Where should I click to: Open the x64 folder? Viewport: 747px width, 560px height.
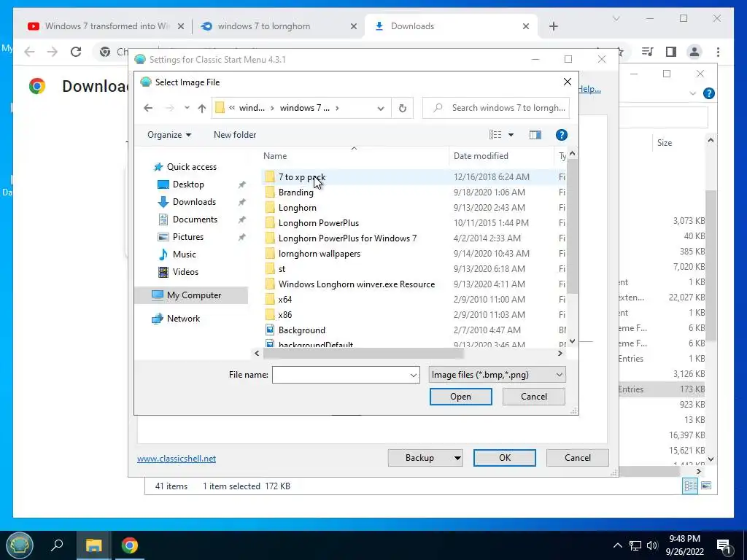tap(285, 300)
